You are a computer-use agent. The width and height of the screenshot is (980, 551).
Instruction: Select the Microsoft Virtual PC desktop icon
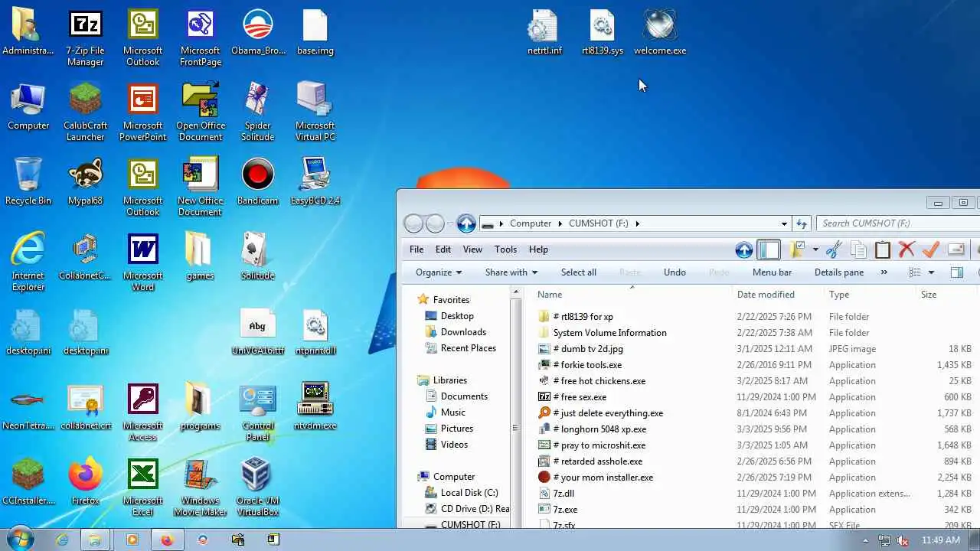click(x=315, y=112)
